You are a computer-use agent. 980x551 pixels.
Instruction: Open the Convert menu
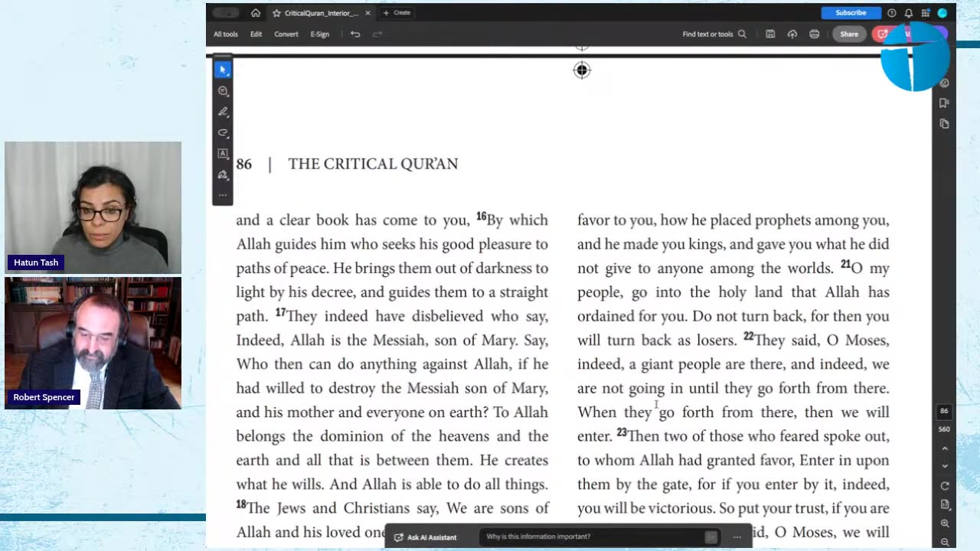[x=286, y=34]
